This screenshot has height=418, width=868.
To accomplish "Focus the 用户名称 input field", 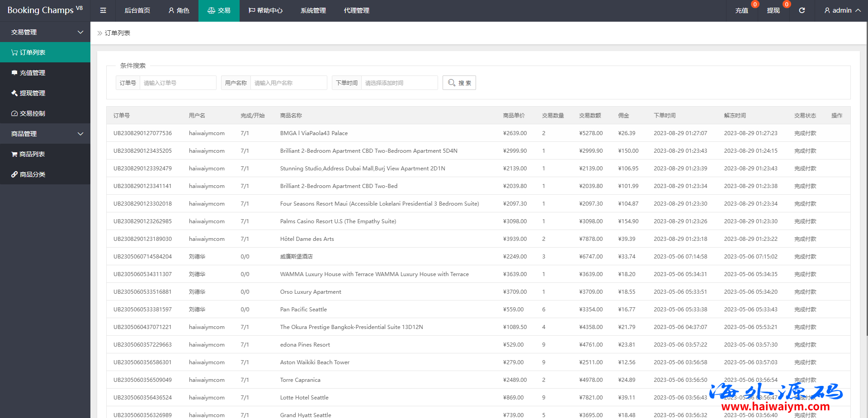I will (x=288, y=83).
